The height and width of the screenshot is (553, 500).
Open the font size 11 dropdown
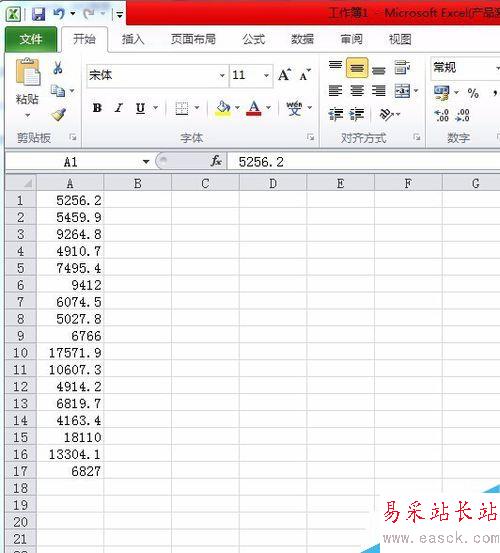click(266, 75)
